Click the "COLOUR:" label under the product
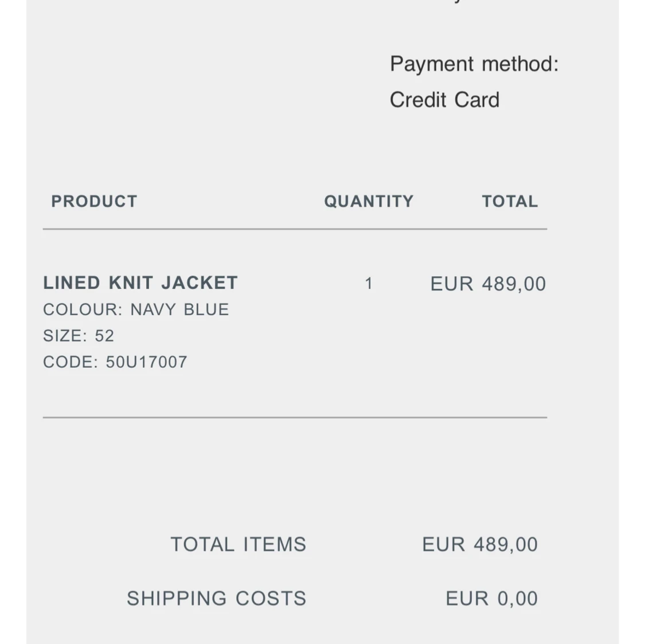Image resolution: width=645 pixels, height=644 pixels. click(83, 309)
